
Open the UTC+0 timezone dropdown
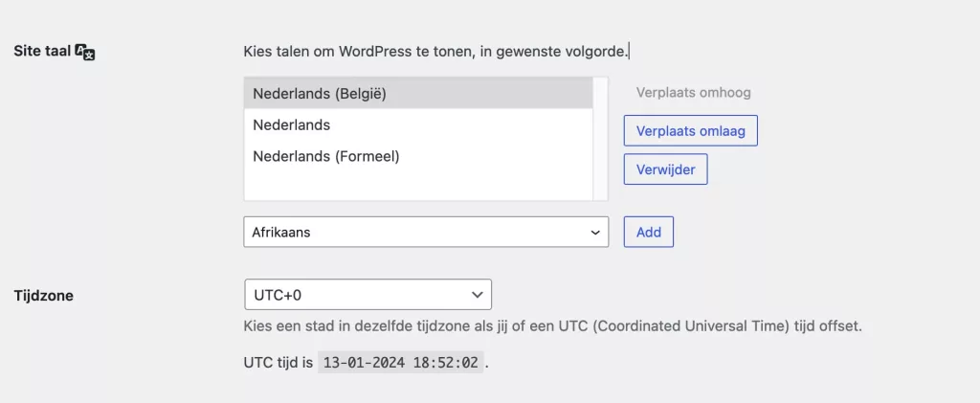click(367, 295)
